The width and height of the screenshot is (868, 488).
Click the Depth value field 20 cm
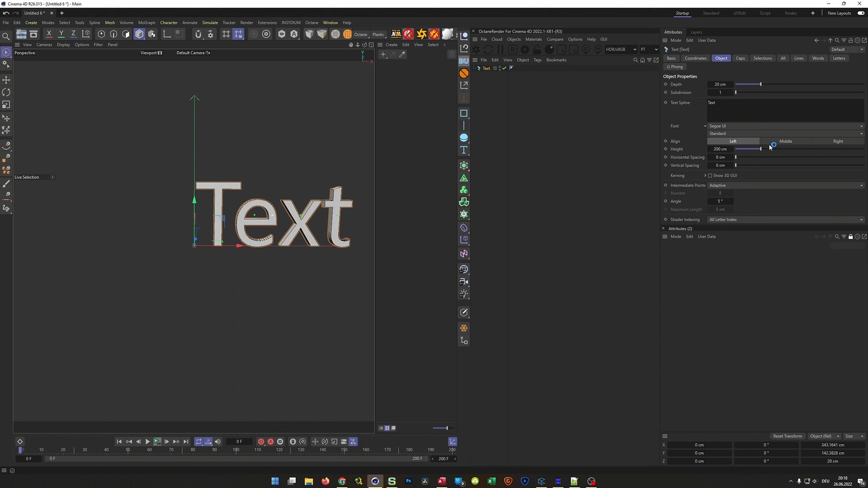point(720,84)
